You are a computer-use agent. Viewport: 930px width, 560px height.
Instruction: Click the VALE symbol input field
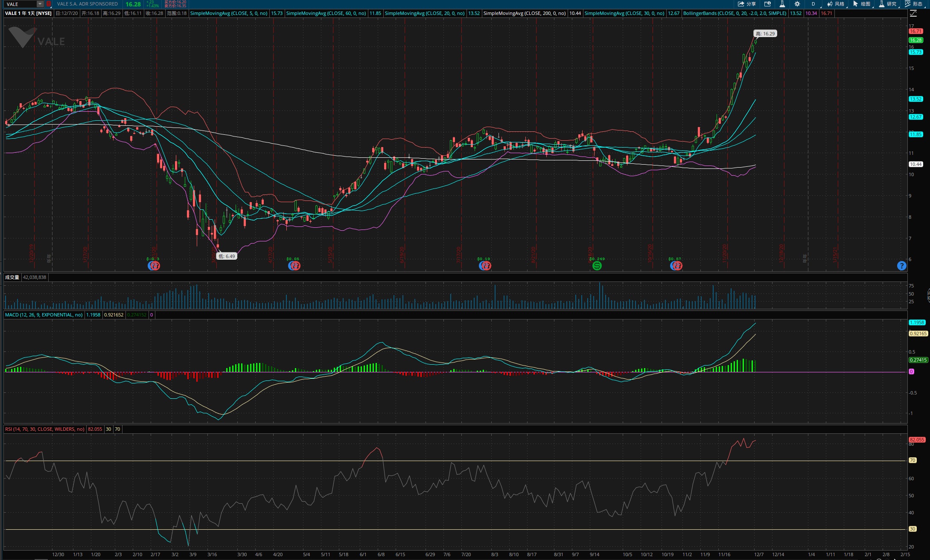point(20,4)
